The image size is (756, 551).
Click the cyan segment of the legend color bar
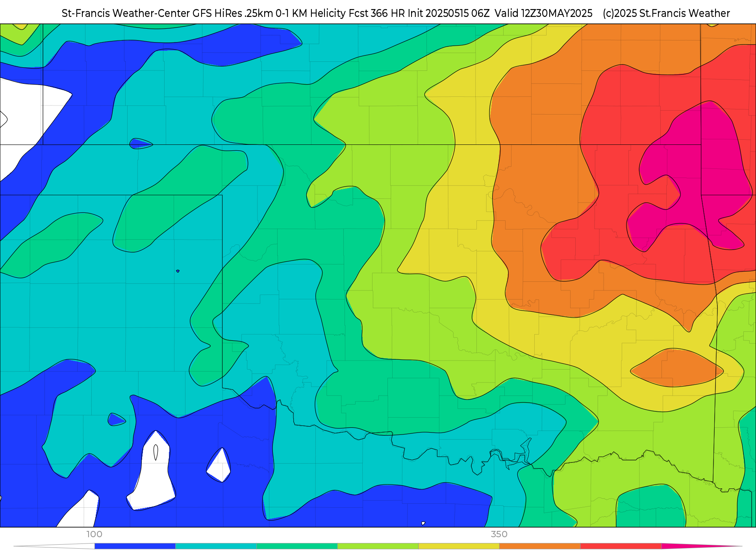(216, 546)
